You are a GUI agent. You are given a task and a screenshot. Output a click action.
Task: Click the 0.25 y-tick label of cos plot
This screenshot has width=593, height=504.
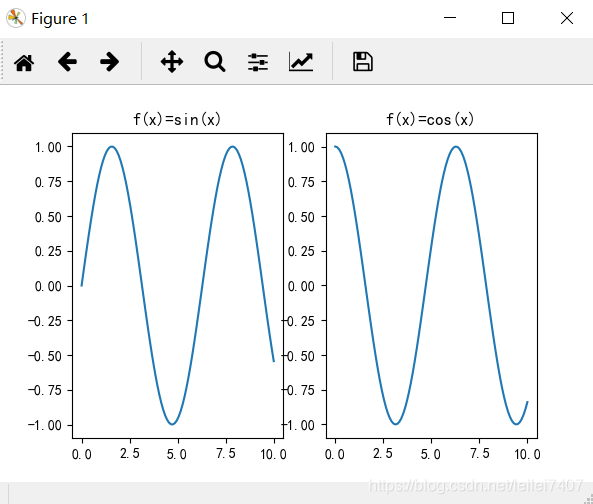[301, 251]
